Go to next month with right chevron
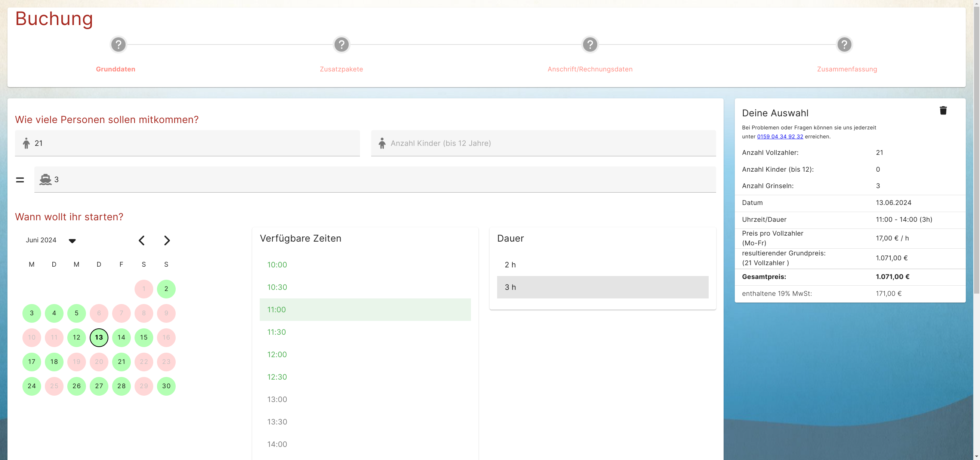 167,240
